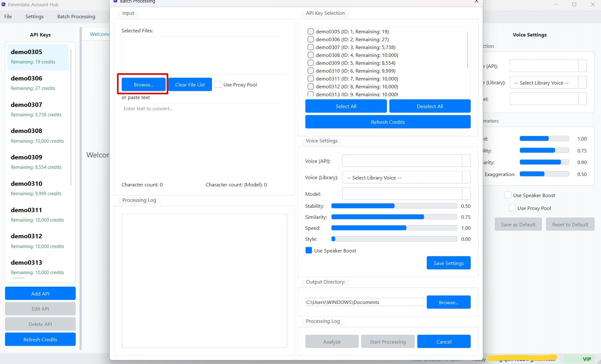The height and width of the screenshot is (364, 601).
Task: Click the Elevenlabs Account Hub app icon
Action: coord(4,4)
